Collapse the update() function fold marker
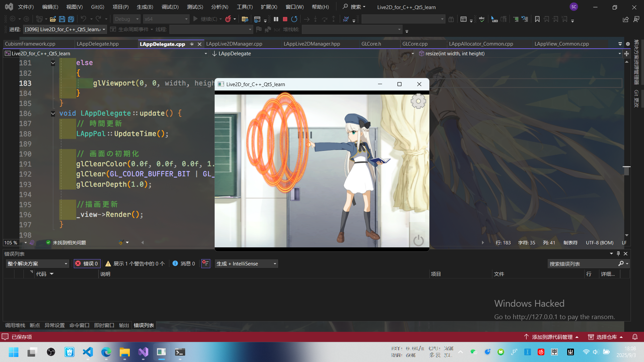Image resolution: width=644 pixels, height=362 pixels. coord(53,114)
